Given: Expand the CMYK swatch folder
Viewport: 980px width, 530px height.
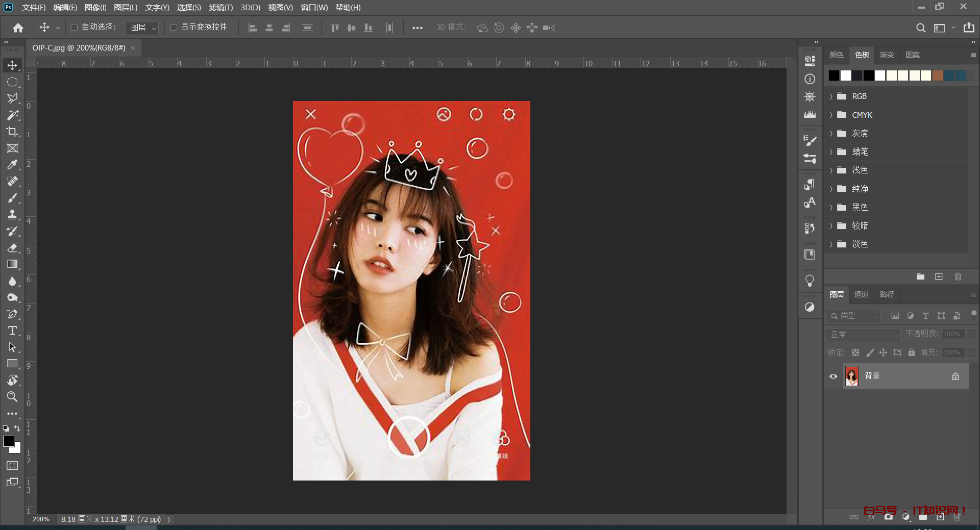Looking at the screenshot, I should point(831,115).
